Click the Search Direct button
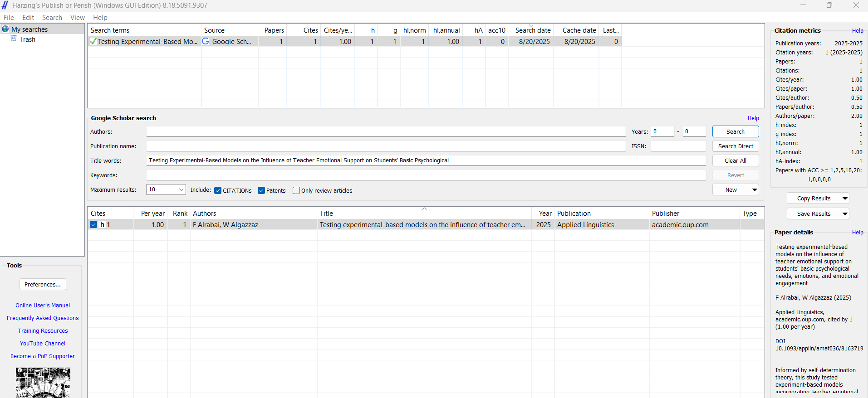The width and height of the screenshot is (868, 398). 736,146
